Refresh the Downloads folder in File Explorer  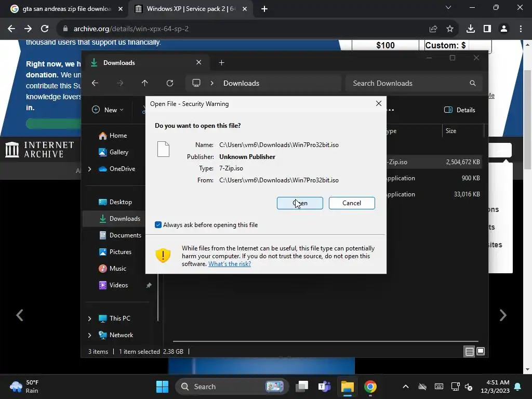[170, 83]
